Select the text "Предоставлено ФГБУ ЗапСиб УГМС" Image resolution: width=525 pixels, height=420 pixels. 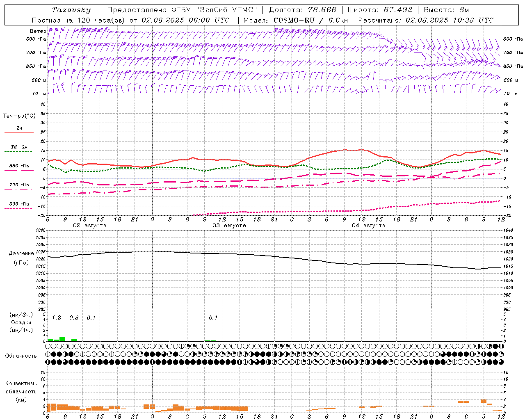[182, 10]
